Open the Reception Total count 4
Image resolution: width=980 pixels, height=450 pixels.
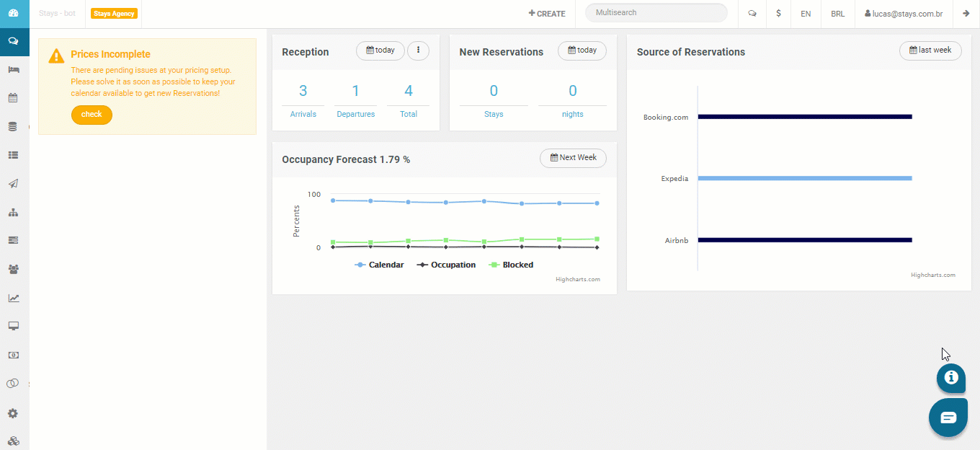pyautogui.click(x=409, y=91)
